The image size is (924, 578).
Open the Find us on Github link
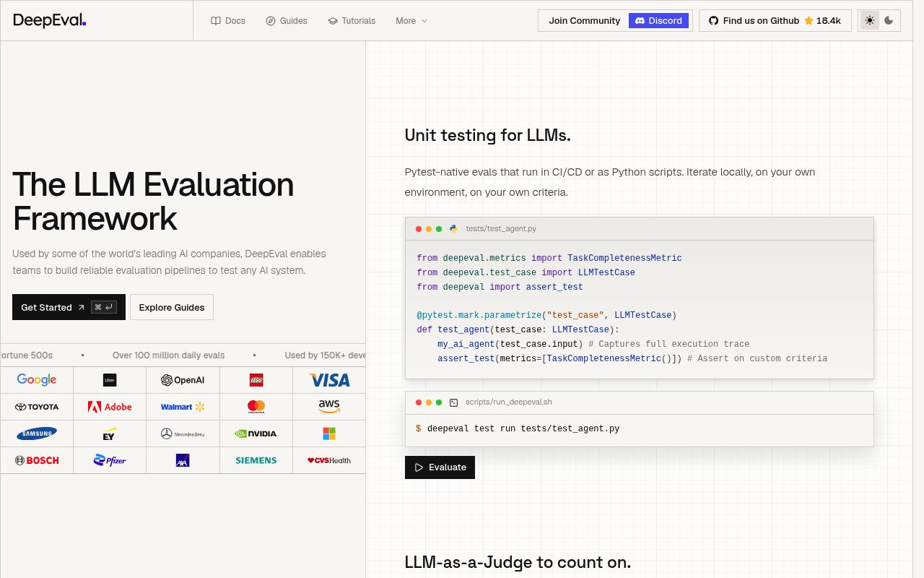(775, 20)
